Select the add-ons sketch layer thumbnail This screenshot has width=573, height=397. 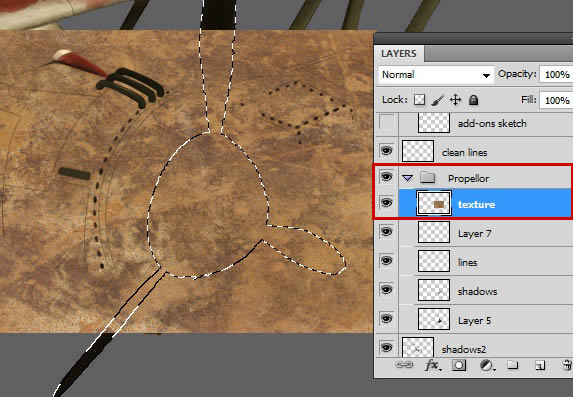coord(434,122)
